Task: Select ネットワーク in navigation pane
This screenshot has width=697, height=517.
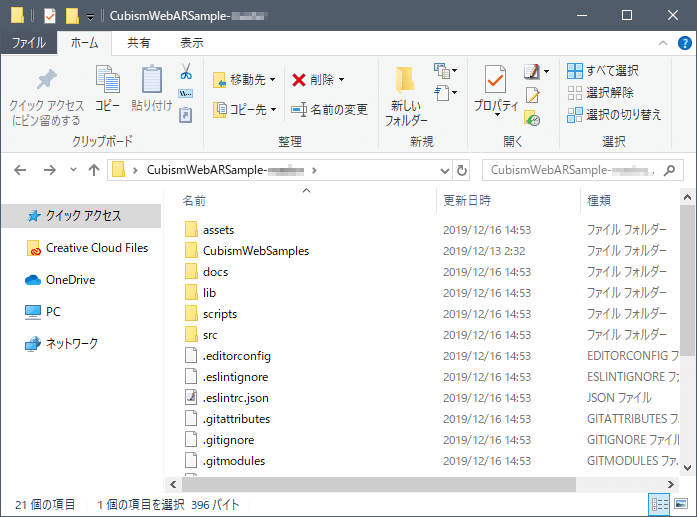Action: pyautogui.click(x=61, y=344)
